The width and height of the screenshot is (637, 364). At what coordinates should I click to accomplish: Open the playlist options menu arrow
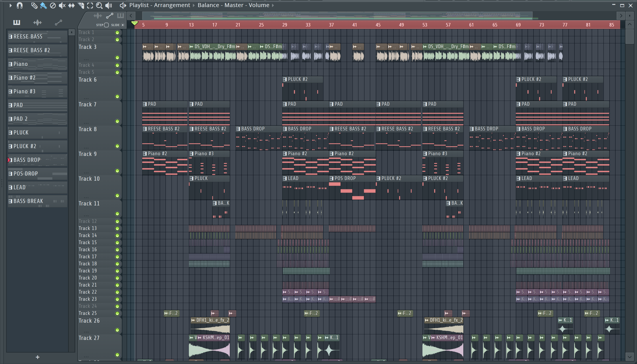coord(10,5)
